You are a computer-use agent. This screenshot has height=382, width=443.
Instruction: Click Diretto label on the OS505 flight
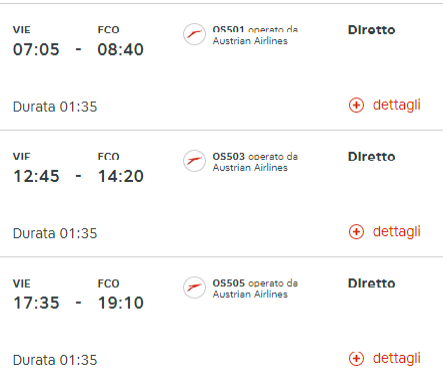pos(371,283)
